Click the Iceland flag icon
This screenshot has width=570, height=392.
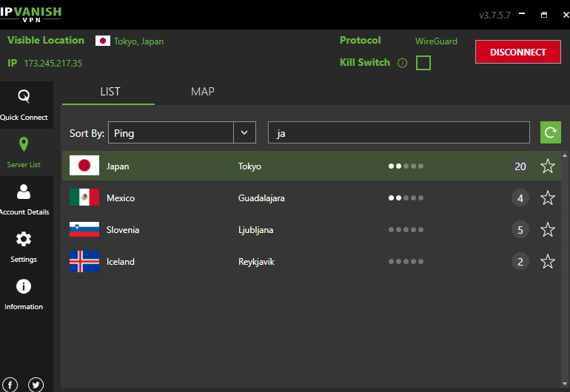[84, 261]
